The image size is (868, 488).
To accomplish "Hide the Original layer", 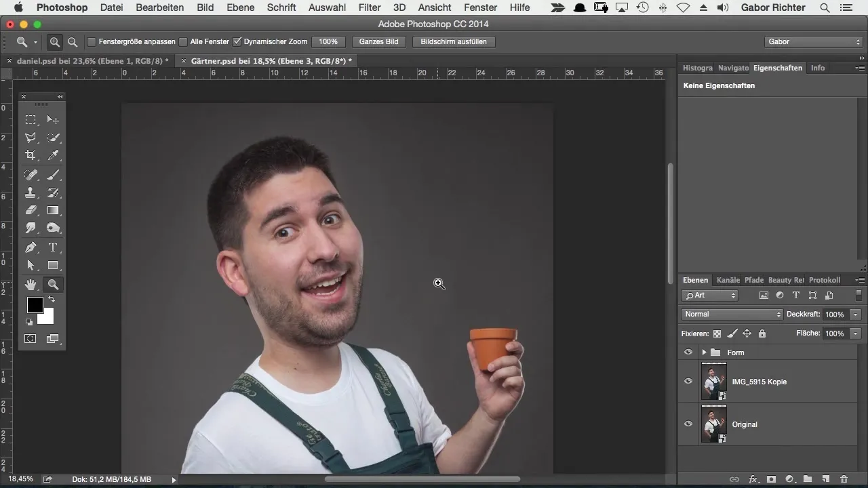I will pyautogui.click(x=688, y=424).
